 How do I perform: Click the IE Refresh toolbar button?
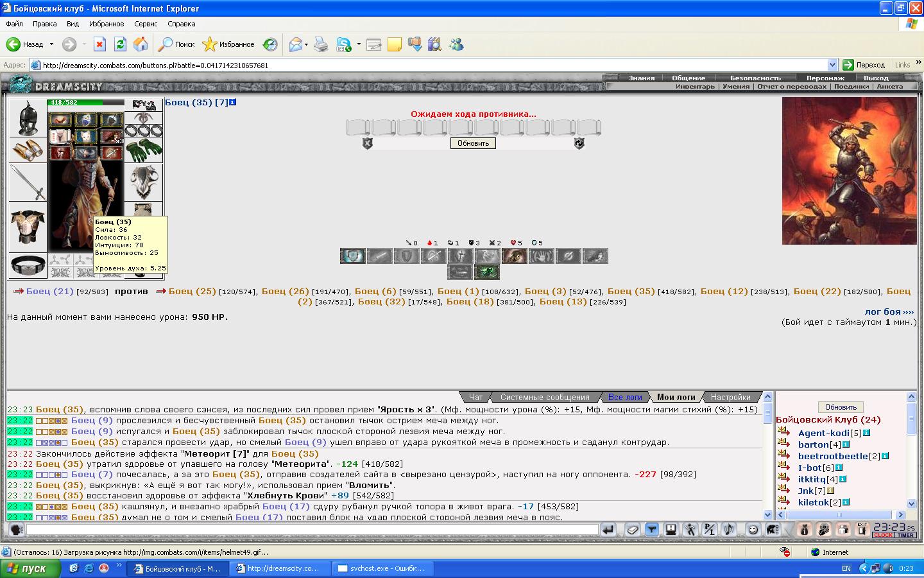click(x=120, y=44)
